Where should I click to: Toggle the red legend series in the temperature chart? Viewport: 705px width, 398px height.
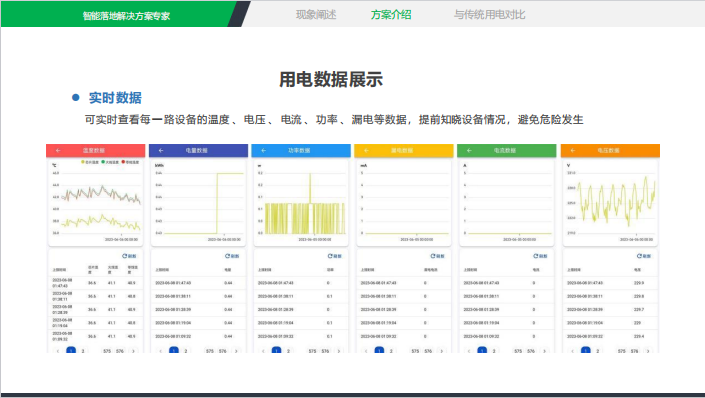130,162
